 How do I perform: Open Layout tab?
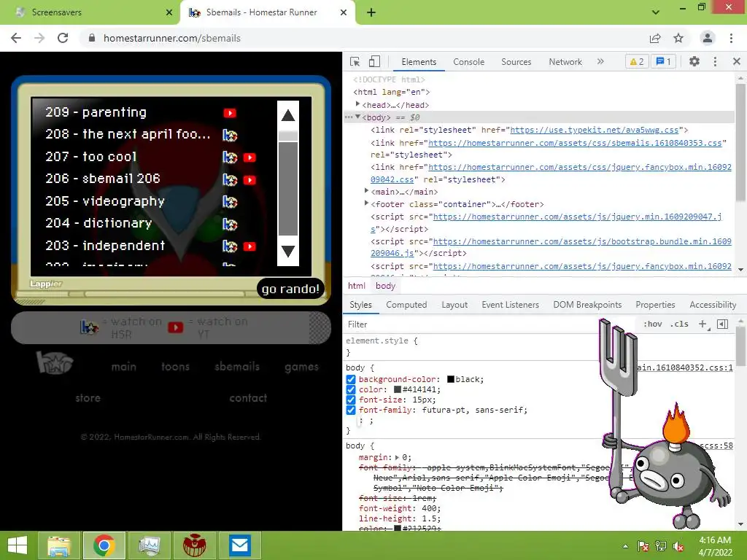[454, 305]
